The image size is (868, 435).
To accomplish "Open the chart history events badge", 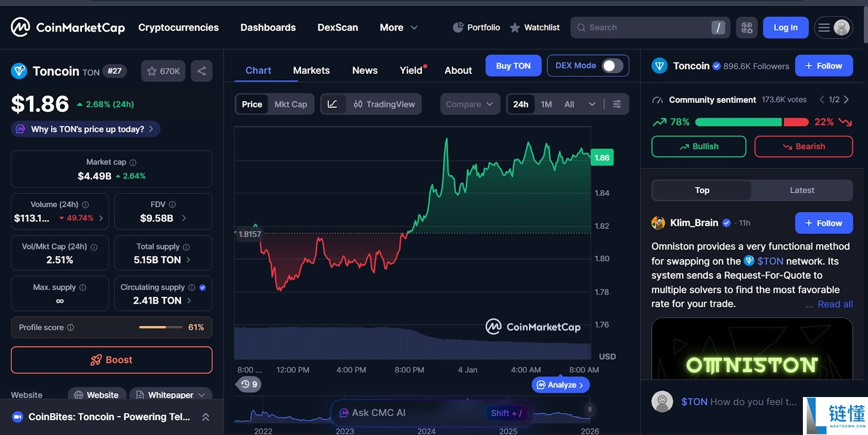I will pos(248,384).
